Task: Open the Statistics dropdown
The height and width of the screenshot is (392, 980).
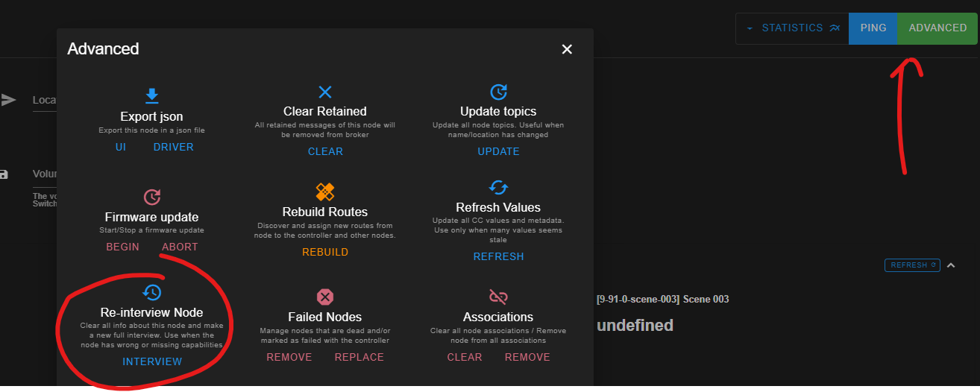Action: (792, 28)
